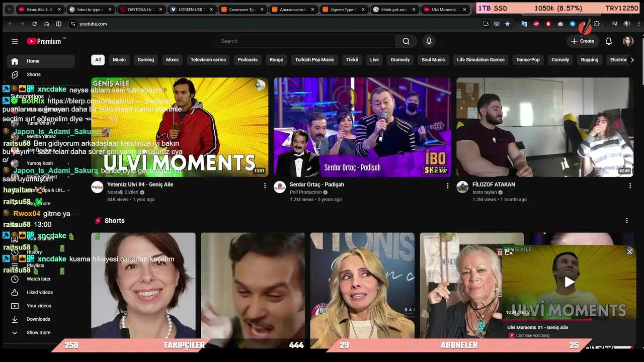Click the search magnifier button
The height and width of the screenshot is (362, 644).
point(406,41)
